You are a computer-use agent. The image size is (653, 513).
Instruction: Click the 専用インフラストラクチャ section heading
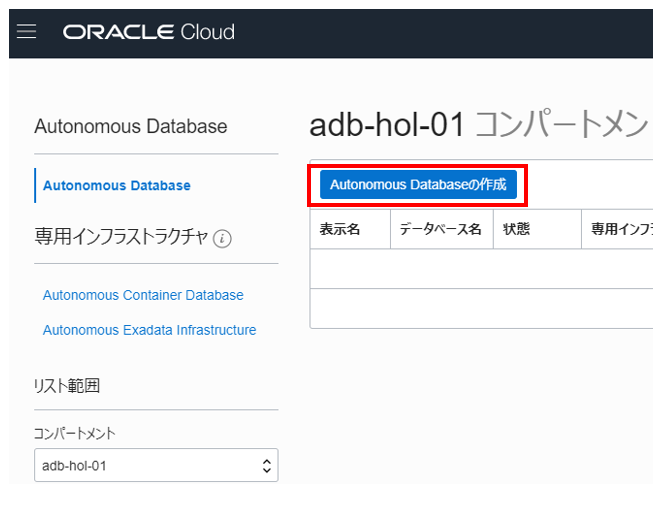(x=121, y=237)
